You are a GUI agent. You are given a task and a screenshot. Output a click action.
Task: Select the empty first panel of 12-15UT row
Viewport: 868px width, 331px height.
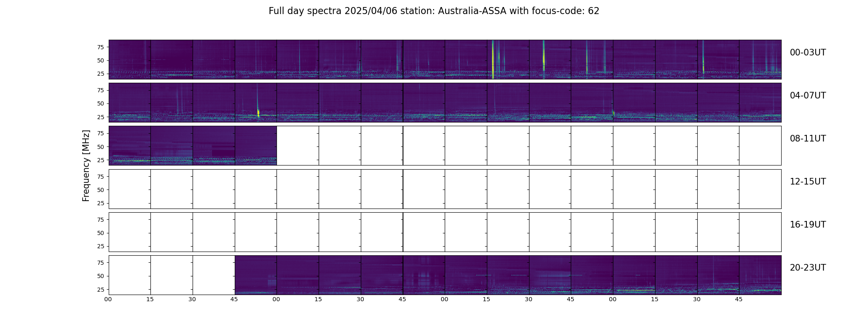(130, 189)
